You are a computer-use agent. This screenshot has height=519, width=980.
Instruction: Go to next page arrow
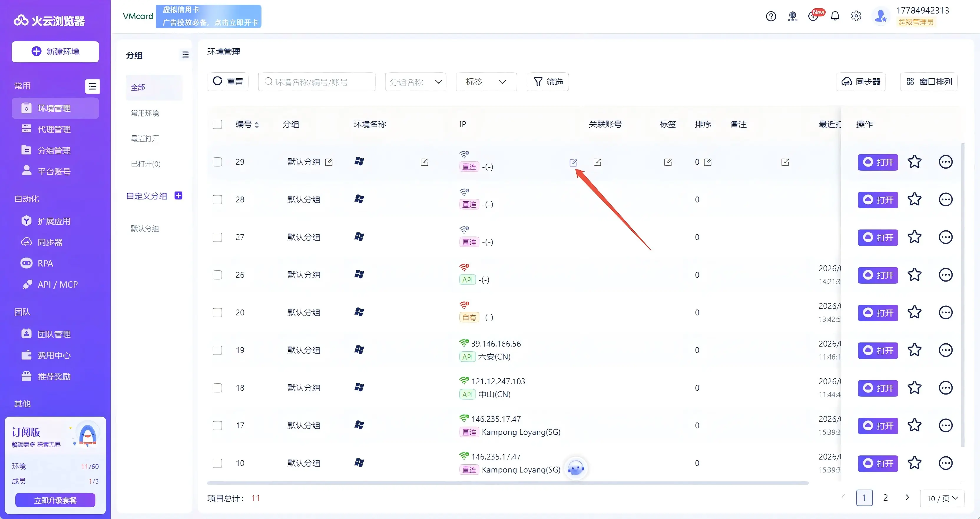[x=907, y=497]
